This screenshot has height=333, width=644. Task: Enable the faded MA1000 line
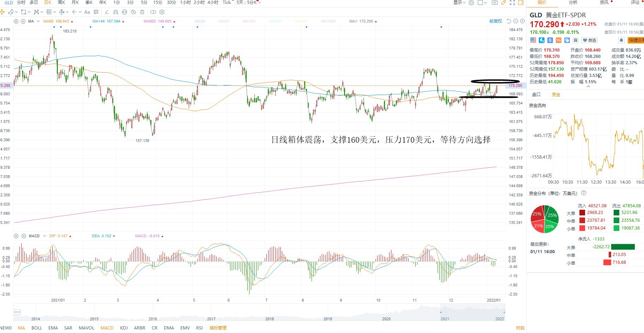click(x=329, y=21)
